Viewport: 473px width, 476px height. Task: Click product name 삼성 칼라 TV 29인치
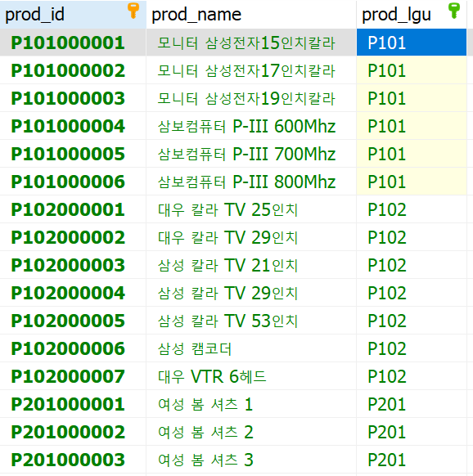coord(227,293)
